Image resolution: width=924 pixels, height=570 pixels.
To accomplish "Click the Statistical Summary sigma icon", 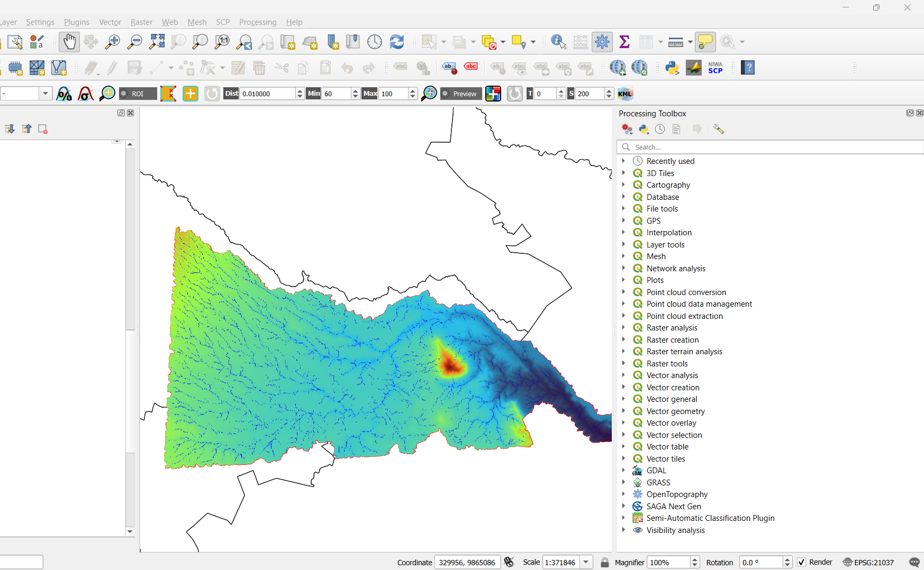I will (x=624, y=42).
